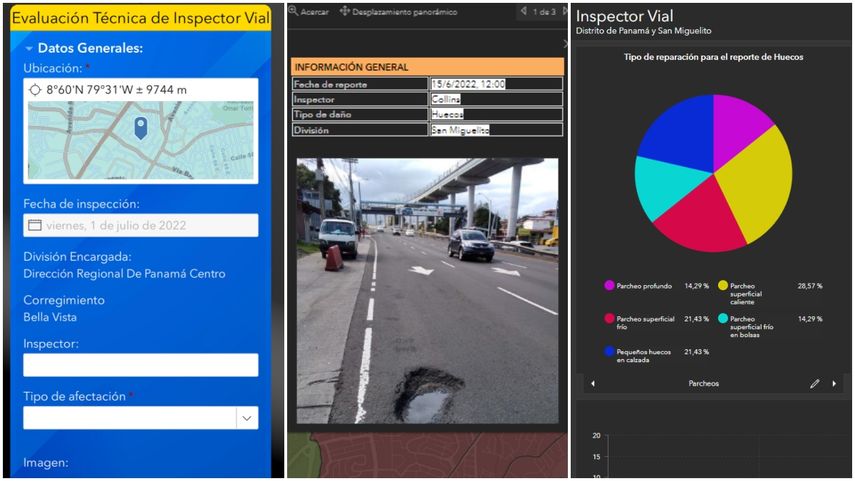Click Dirección Regional De Panamá Centro text
Screen dimensions: 855x481
click(124, 274)
